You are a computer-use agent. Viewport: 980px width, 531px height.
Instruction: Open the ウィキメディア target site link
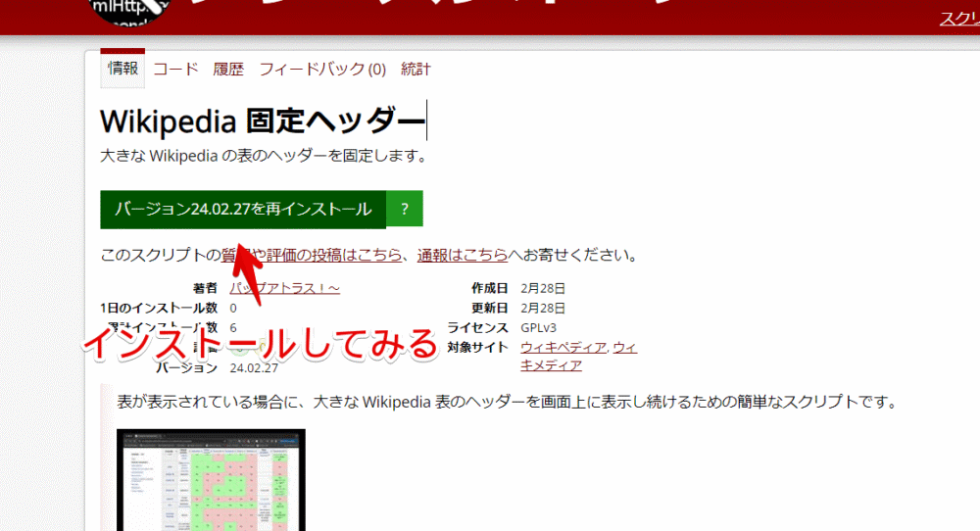[x=579, y=356]
